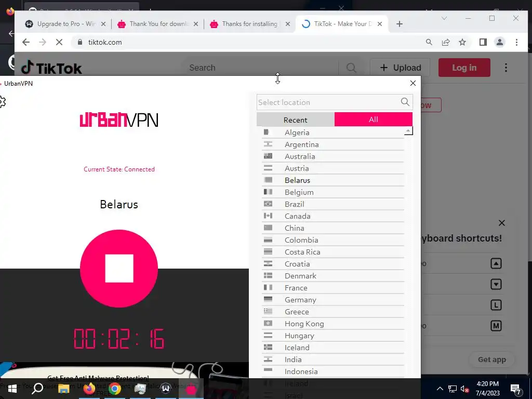532x399 pixels.
Task: Open Chrome profile avatar
Action: pos(499,42)
